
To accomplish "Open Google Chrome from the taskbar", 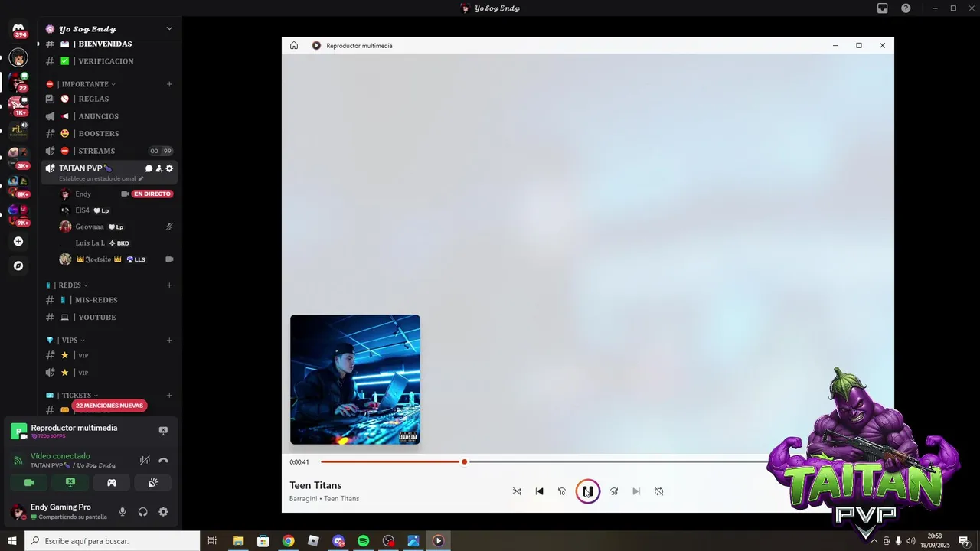I will (x=288, y=541).
